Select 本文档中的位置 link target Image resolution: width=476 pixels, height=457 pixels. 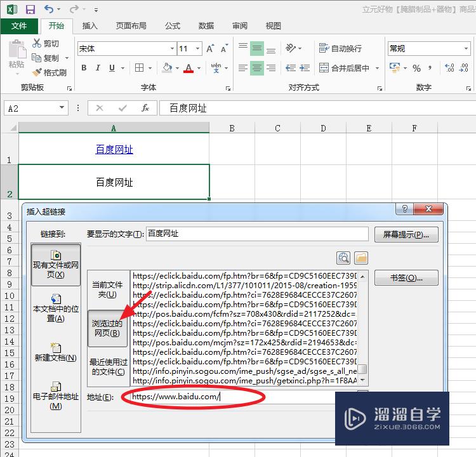tap(56, 308)
